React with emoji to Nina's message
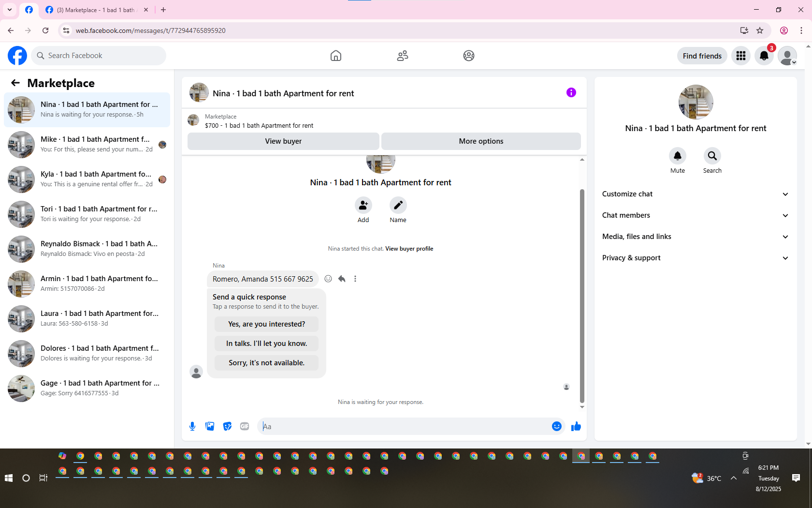The height and width of the screenshot is (508, 812). 328,279
